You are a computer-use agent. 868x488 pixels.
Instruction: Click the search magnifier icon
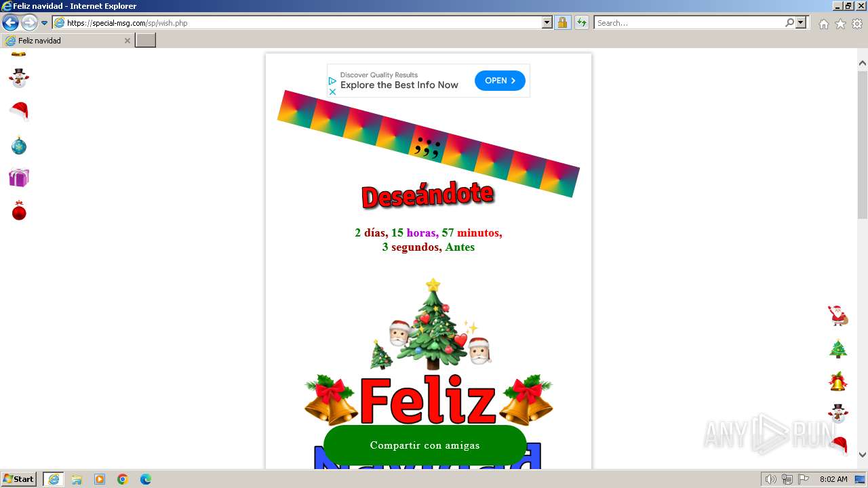pyautogui.click(x=789, y=23)
